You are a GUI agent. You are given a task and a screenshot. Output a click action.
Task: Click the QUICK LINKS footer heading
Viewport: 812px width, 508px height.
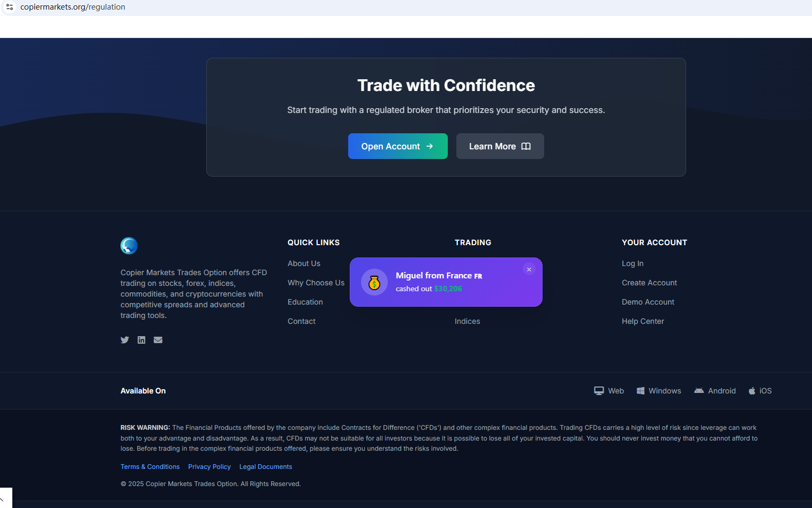313,242
